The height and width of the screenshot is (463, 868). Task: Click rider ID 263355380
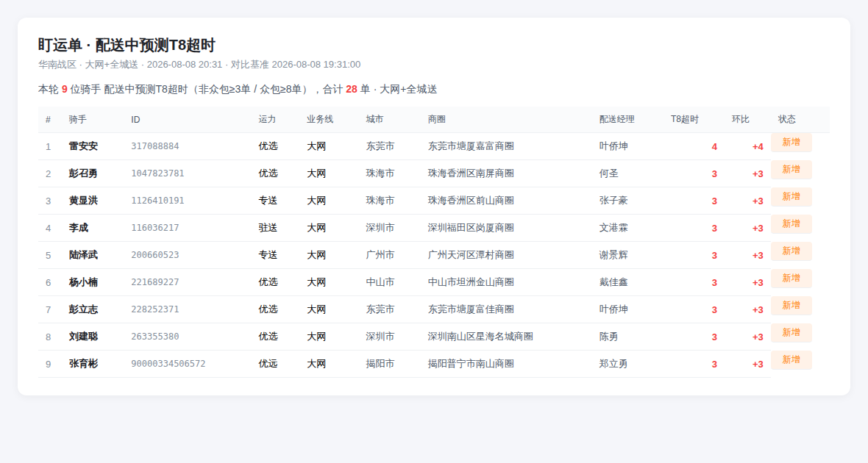(155, 337)
